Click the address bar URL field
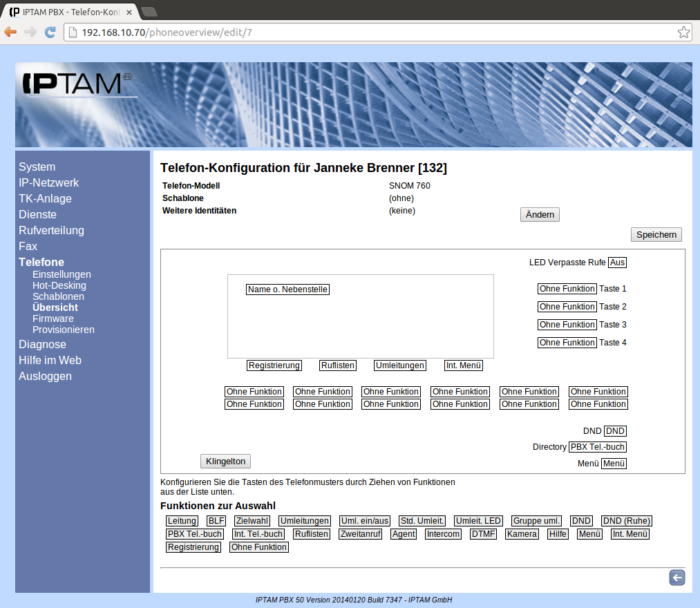 tap(373, 32)
